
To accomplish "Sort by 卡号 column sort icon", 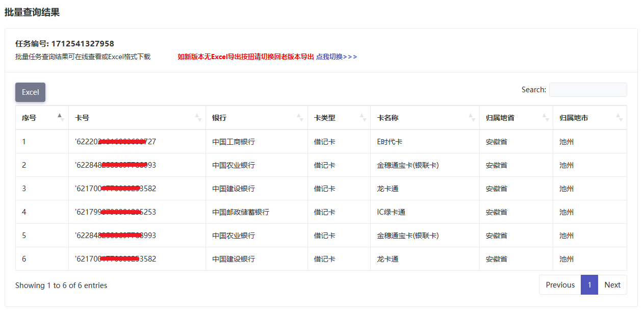I will [x=198, y=118].
